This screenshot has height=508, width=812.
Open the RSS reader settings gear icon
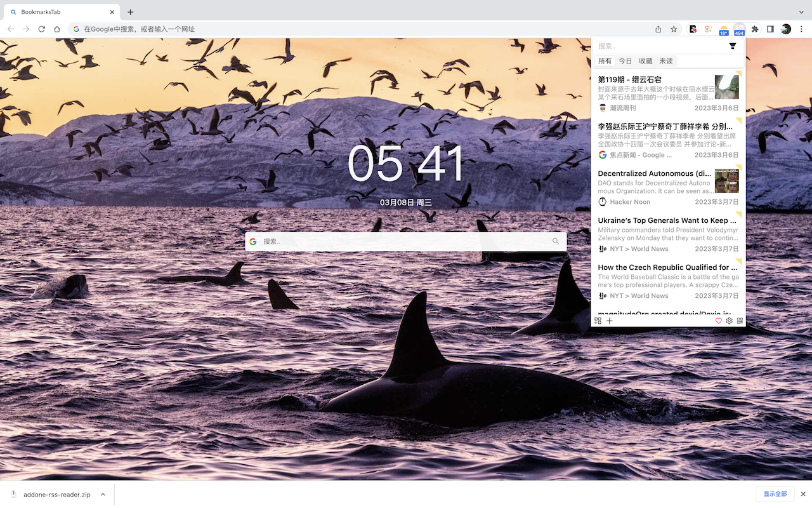(729, 321)
